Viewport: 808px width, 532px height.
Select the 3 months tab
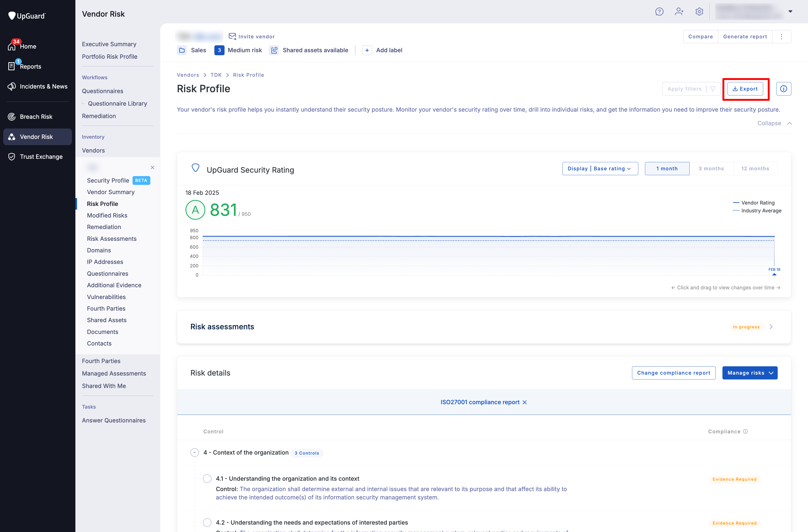click(711, 169)
